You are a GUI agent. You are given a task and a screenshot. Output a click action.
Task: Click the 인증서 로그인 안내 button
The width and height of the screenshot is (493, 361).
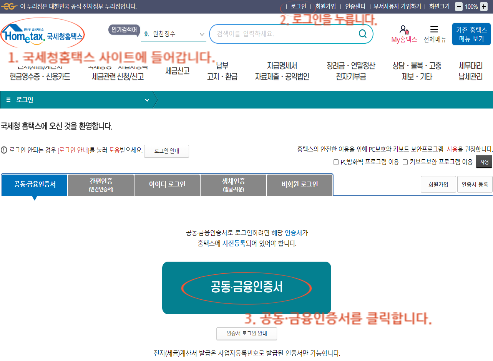pos(247,333)
